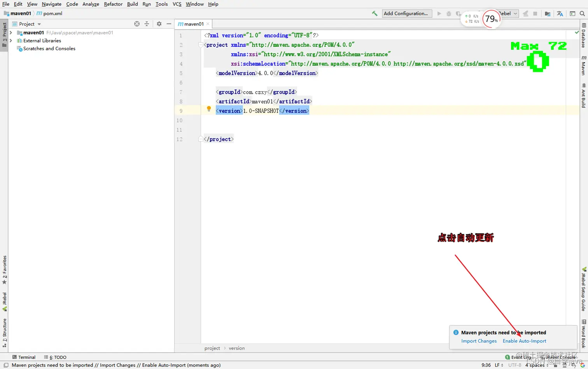Click the groupId line in editor
Viewport: 588px width, 369px height.
tap(256, 92)
